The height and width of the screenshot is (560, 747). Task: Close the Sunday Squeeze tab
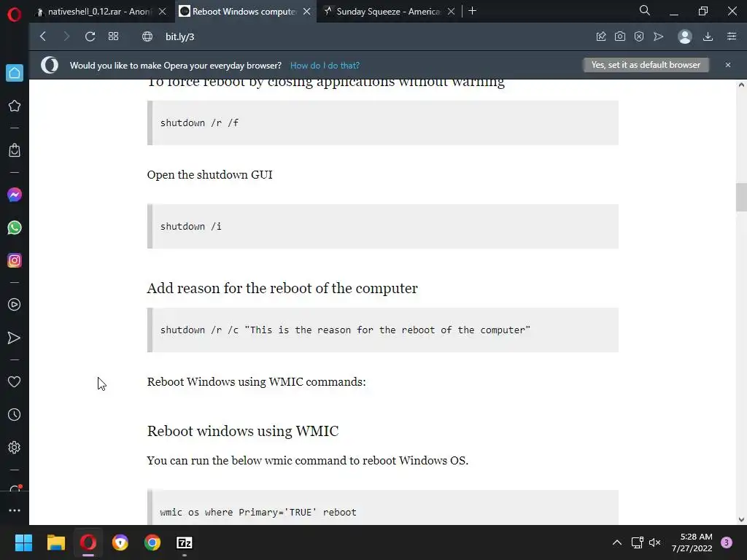(451, 12)
